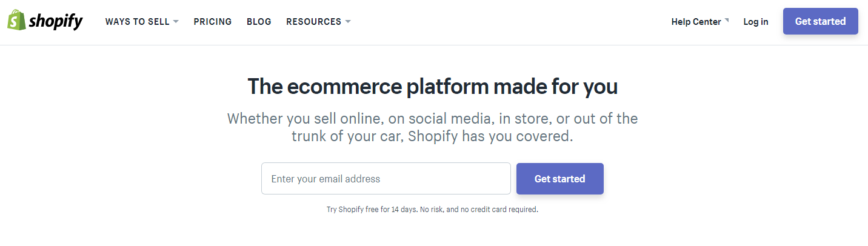Click the 'Shopify has you covered' text
The height and width of the screenshot is (246, 868).
click(x=490, y=136)
